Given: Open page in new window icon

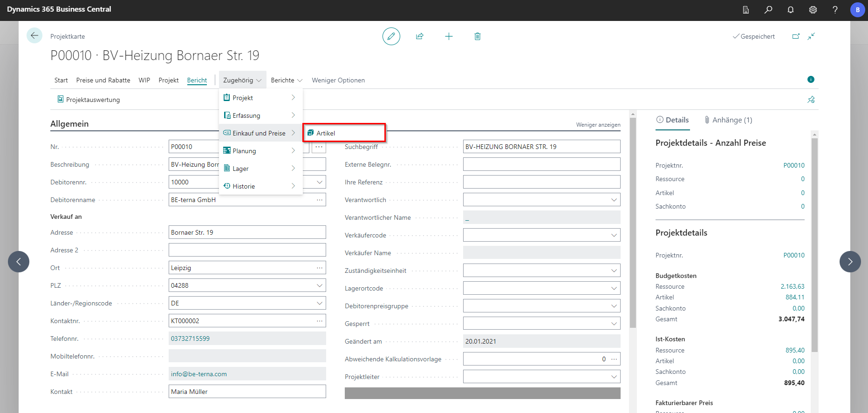Looking at the screenshot, I should pos(796,36).
